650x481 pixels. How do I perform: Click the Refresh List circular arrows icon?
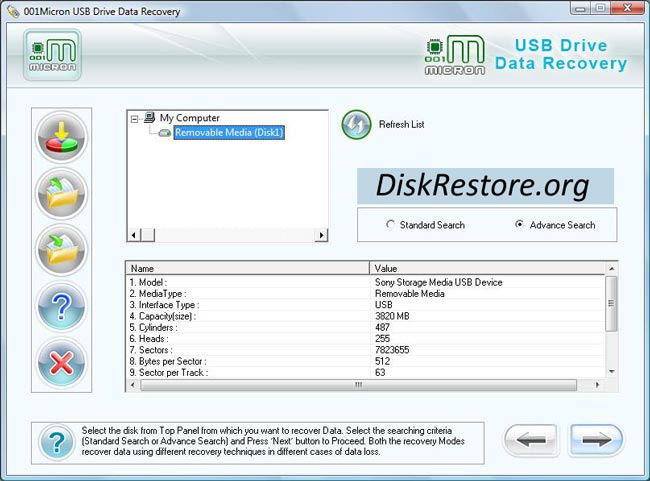(x=356, y=124)
